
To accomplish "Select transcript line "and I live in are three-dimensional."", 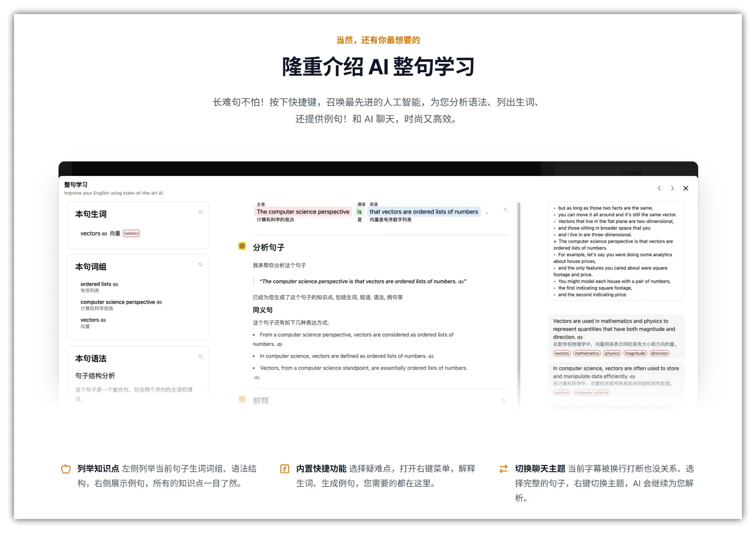I will (595, 235).
